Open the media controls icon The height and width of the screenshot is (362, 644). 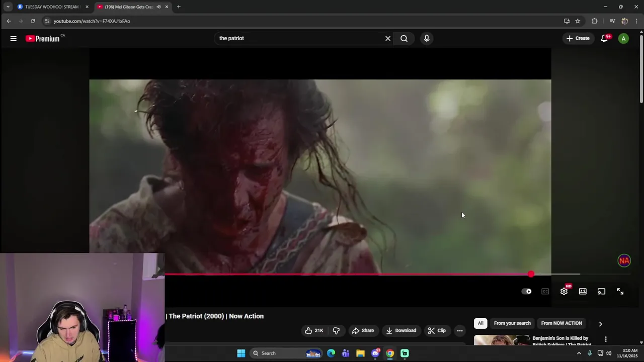(x=612, y=21)
